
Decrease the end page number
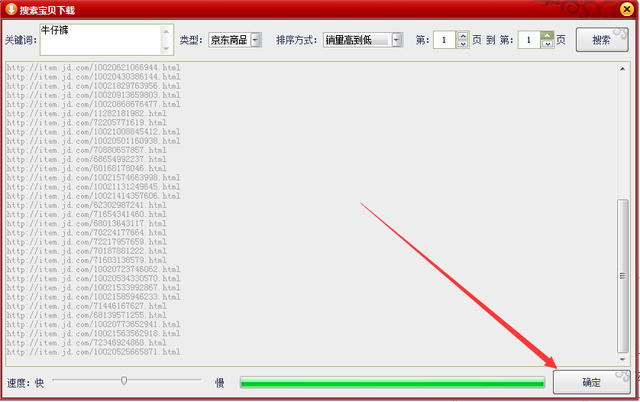click(x=547, y=44)
